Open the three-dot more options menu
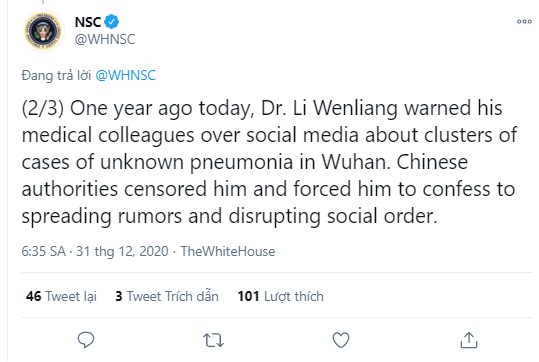Screen dimensions: 539x362 524,22
